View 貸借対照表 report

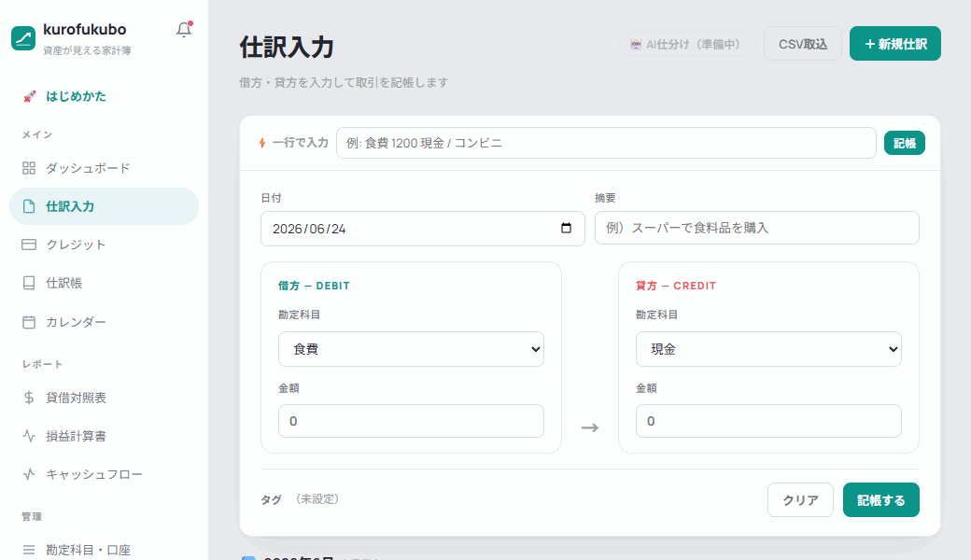pyautogui.click(x=104, y=398)
